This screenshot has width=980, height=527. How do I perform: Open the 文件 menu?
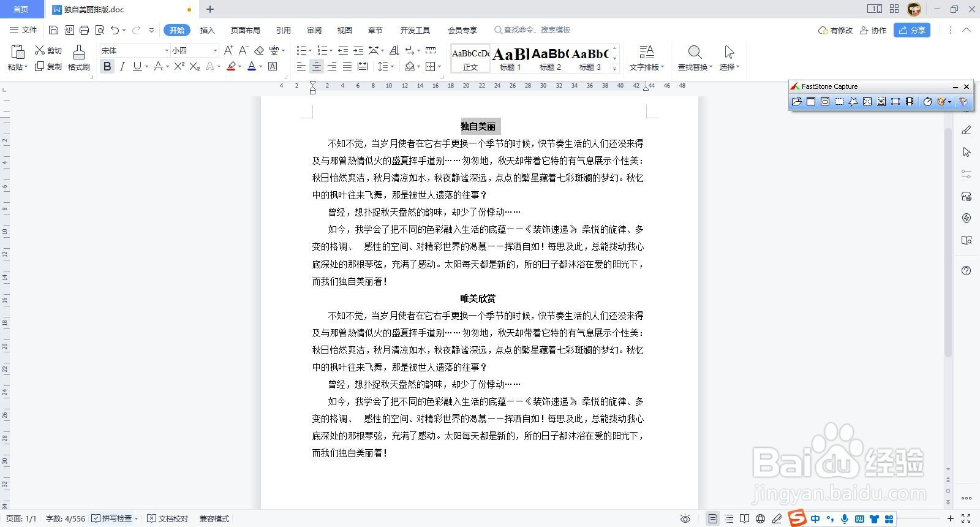[x=23, y=30]
